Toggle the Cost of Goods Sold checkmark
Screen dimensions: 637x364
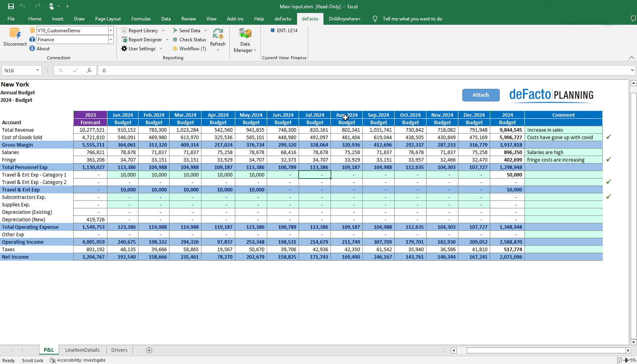click(609, 137)
